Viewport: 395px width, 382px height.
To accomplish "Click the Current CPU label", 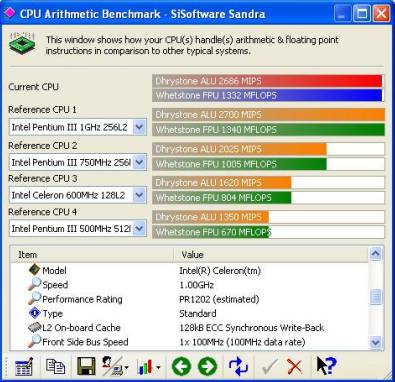I will [33, 87].
